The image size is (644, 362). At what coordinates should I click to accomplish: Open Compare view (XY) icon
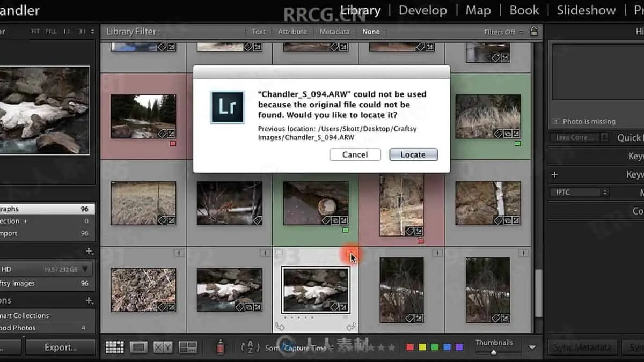(x=163, y=348)
